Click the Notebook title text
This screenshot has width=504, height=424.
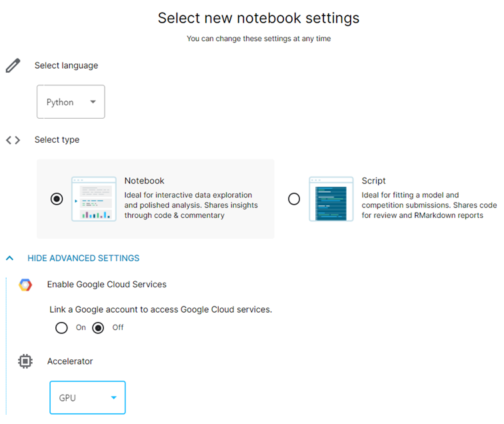click(144, 181)
